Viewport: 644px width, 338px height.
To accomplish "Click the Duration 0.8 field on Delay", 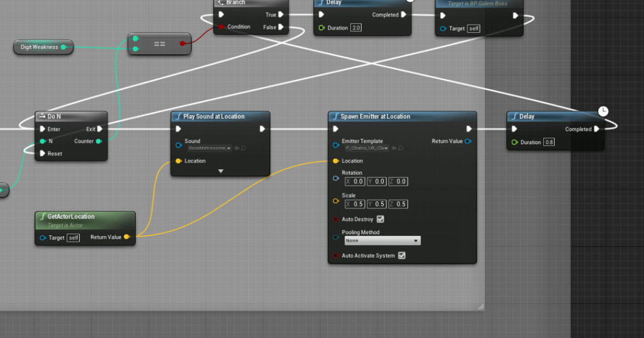I will pos(548,142).
